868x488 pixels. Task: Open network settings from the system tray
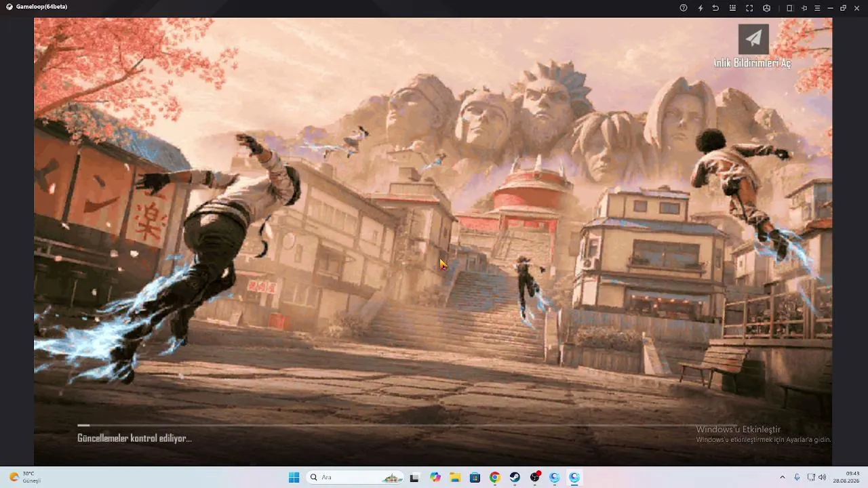point(811,477)
